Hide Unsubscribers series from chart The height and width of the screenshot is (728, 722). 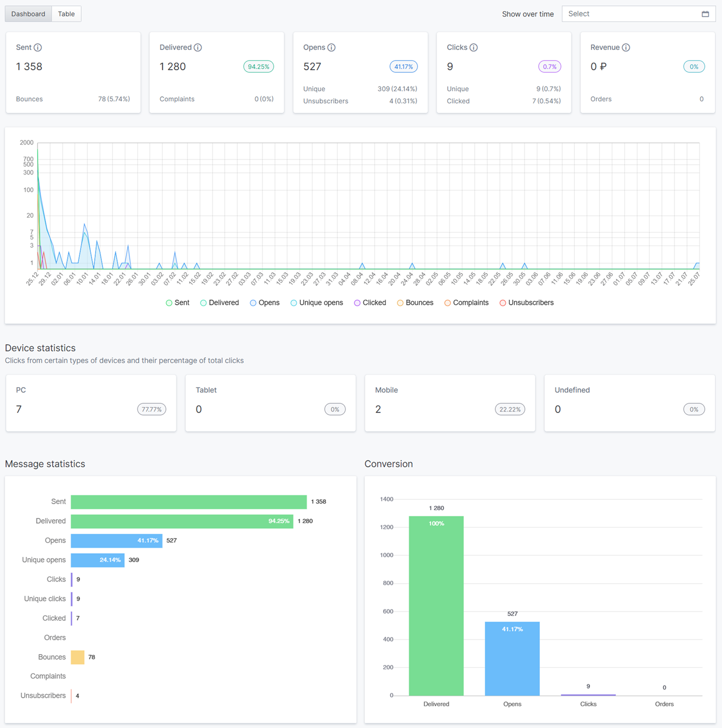[526, 303]
